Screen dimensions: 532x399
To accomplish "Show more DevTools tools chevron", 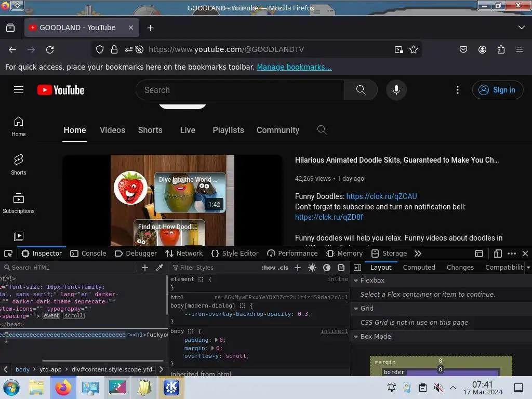I will [x=418, y=254].
